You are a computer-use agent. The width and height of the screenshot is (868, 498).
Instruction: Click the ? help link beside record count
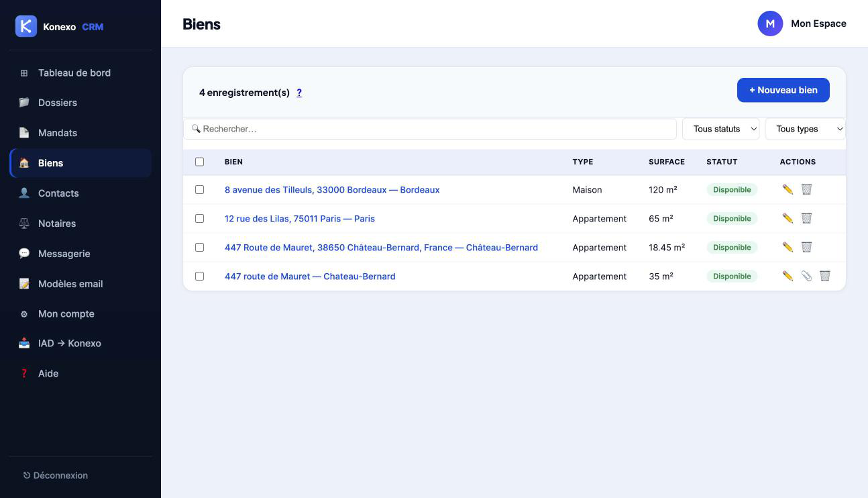coord(299,93)
